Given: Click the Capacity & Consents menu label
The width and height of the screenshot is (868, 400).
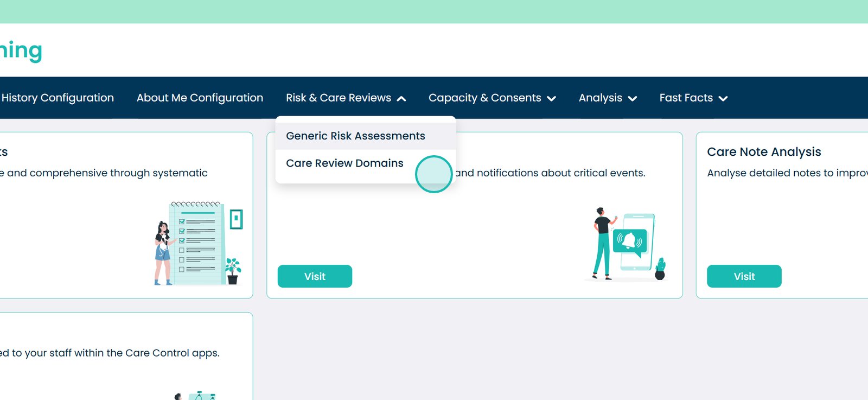Looking at the screenshot, I should (484, 98).
